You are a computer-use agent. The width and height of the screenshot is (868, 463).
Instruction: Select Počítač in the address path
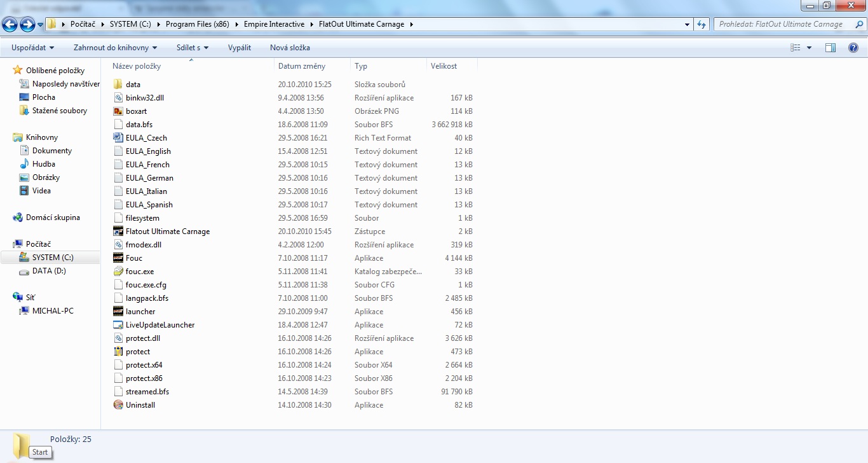[83, 24]
